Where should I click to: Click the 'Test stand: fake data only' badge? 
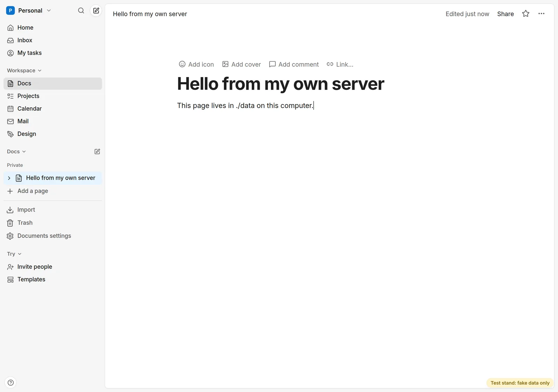pos(520,383)
